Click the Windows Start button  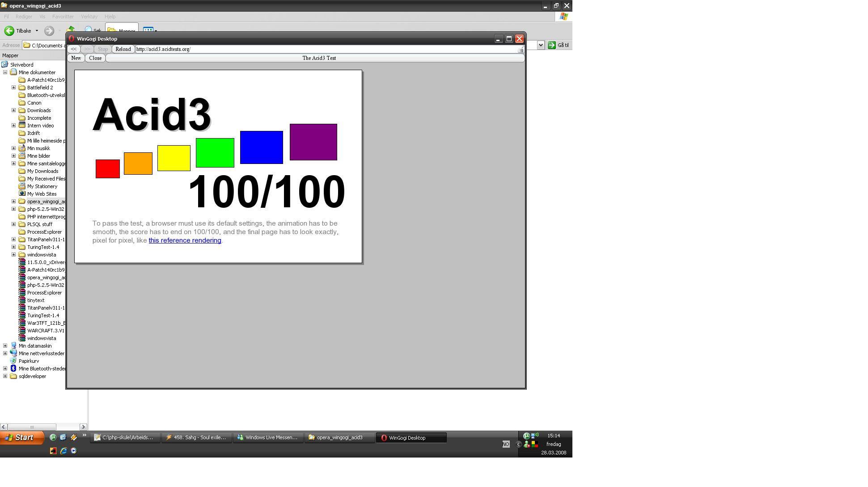point(22,438)
